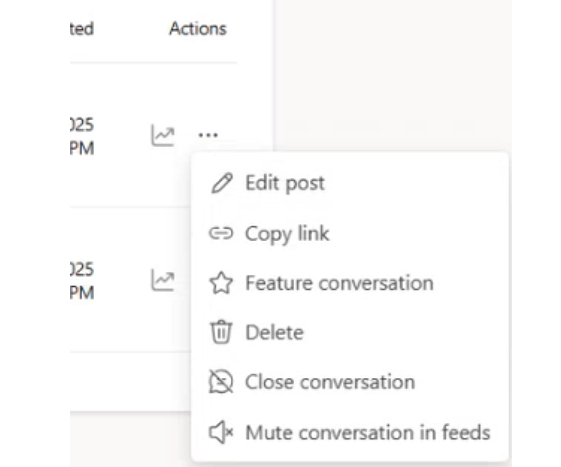Viewport: 561px width, 467px height.
Task: Click the trash can icon
Action: coord(221,332)
